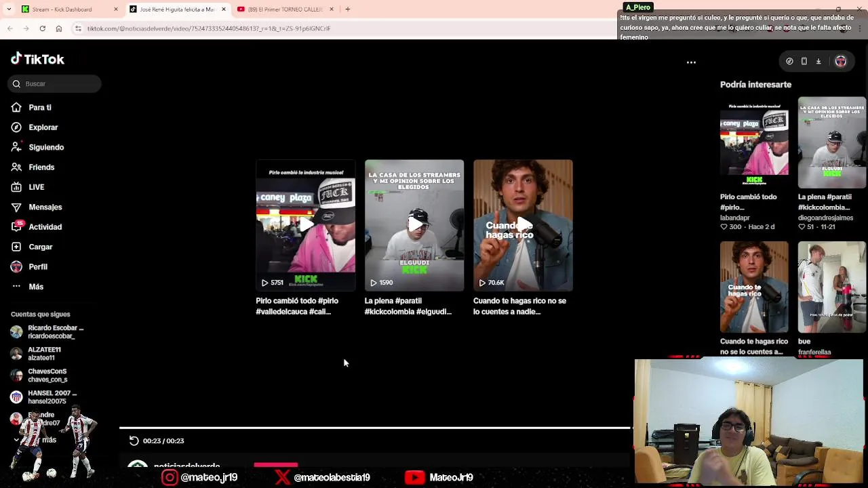This screenshot has height=488, width=868.
Task: Click the compass shortcut icon in top pill
Action: pos(789,61)
